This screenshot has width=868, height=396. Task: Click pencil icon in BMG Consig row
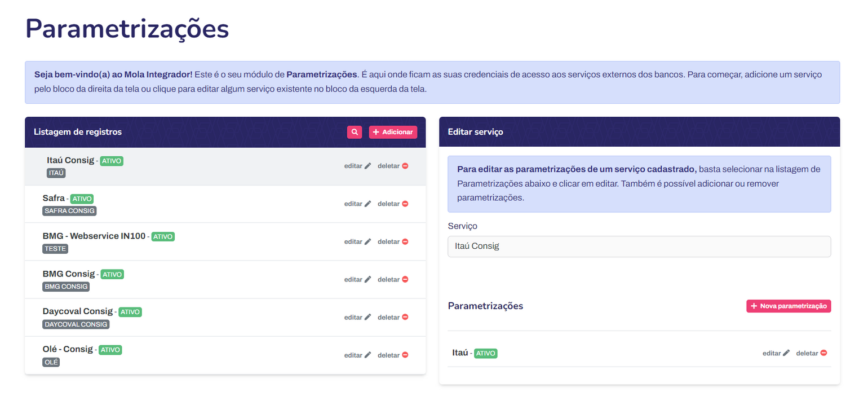point(368,279)
